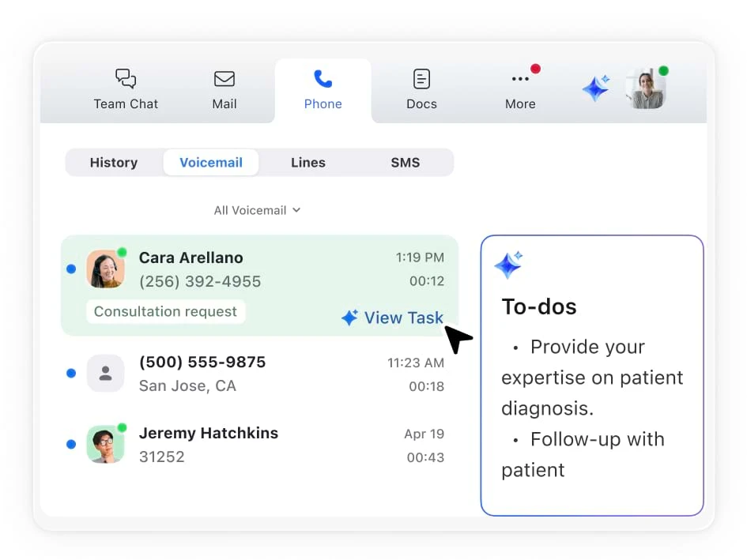The height and width of the screenshot is (560, 747).
Task: Click Cara Arellano's contact avatar
Action: click(x=105, y=269)
